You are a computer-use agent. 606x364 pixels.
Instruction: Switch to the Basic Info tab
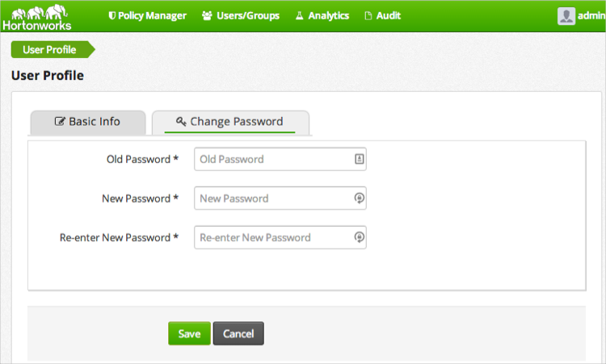pos(87,122)
